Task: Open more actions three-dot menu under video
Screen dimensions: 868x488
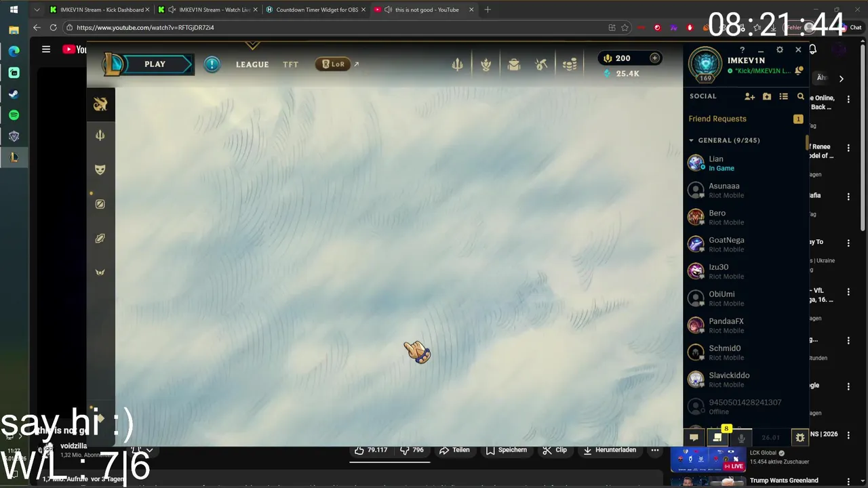Action: [655, 450]
